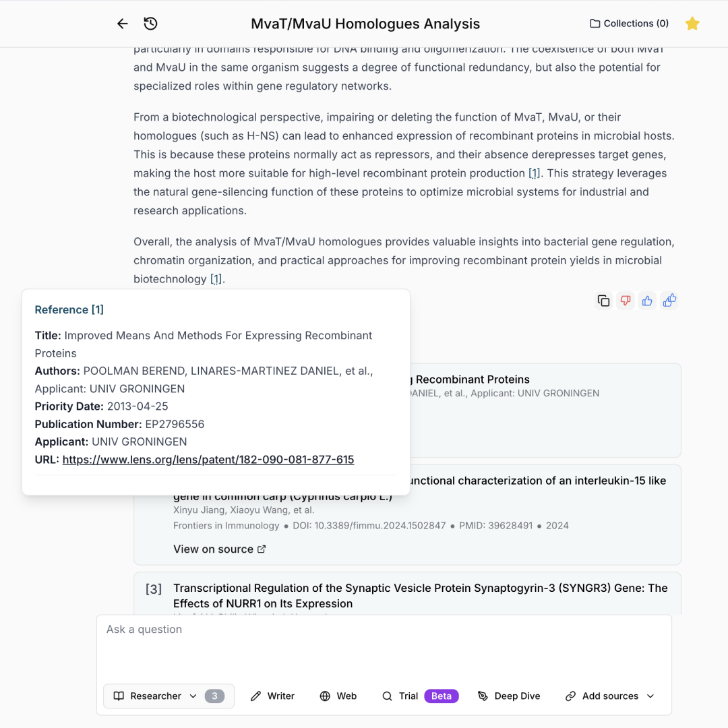Click the source count badge '3'

[x=214, y=696]
